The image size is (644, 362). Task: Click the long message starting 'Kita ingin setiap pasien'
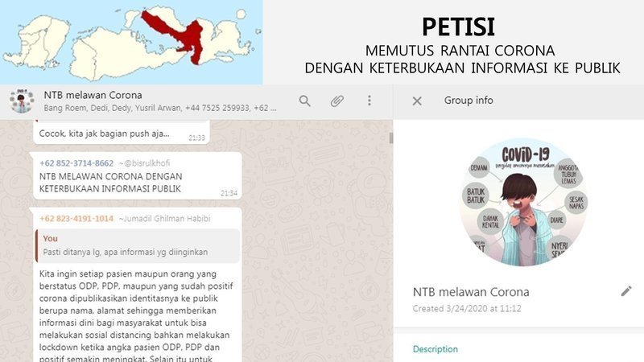136,316
